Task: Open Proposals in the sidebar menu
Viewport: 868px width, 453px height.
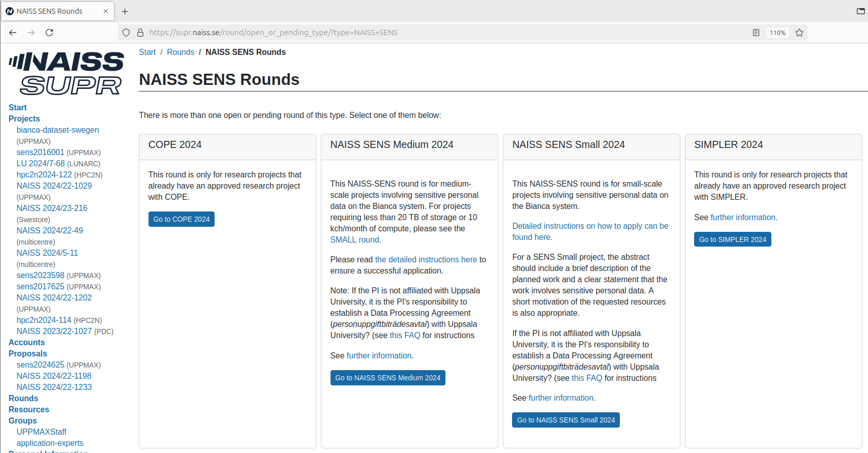Action: point(28,353)
